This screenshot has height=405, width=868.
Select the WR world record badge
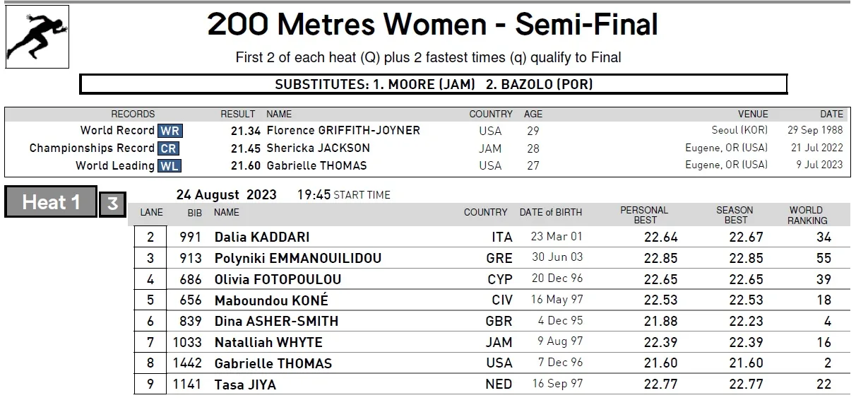(170, 131)
